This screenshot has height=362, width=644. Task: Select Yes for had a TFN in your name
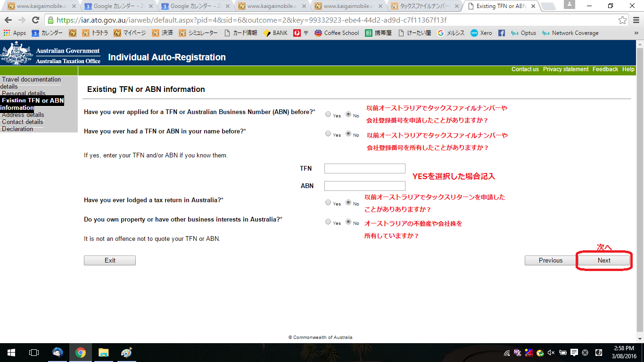click(328, 133)
